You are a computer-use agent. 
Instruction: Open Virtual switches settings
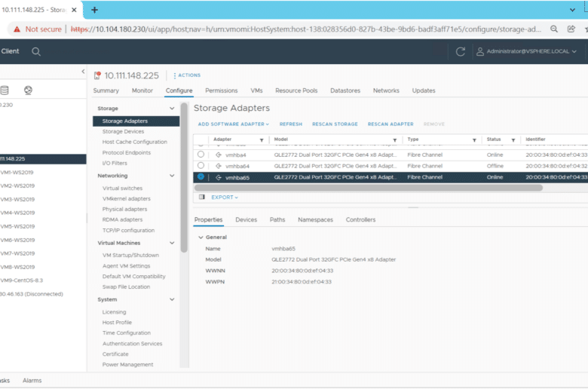(x=122, y=188)
